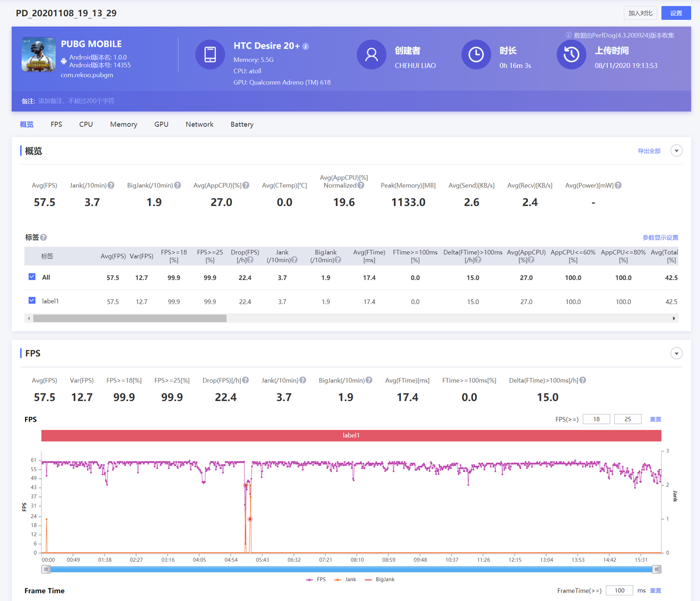Click help icon beside Delta(FTime)>100ms[/h] in FPS section

tap(583, 381)
